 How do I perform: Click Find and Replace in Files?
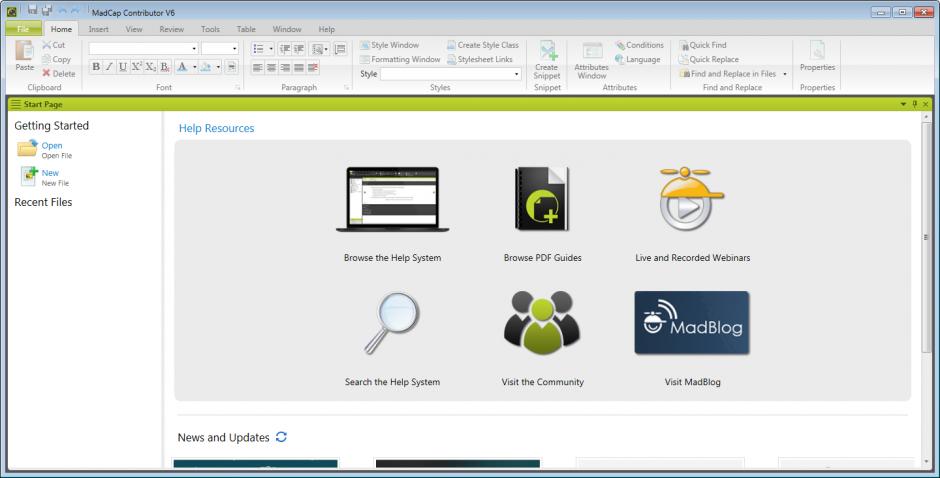coord(728,74)
